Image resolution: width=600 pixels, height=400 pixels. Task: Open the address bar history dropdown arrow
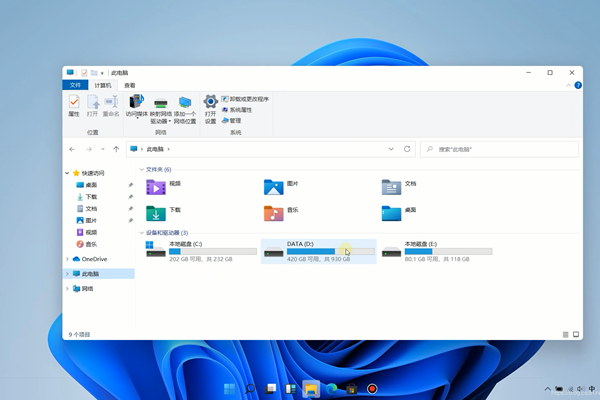tap(391, 149)
